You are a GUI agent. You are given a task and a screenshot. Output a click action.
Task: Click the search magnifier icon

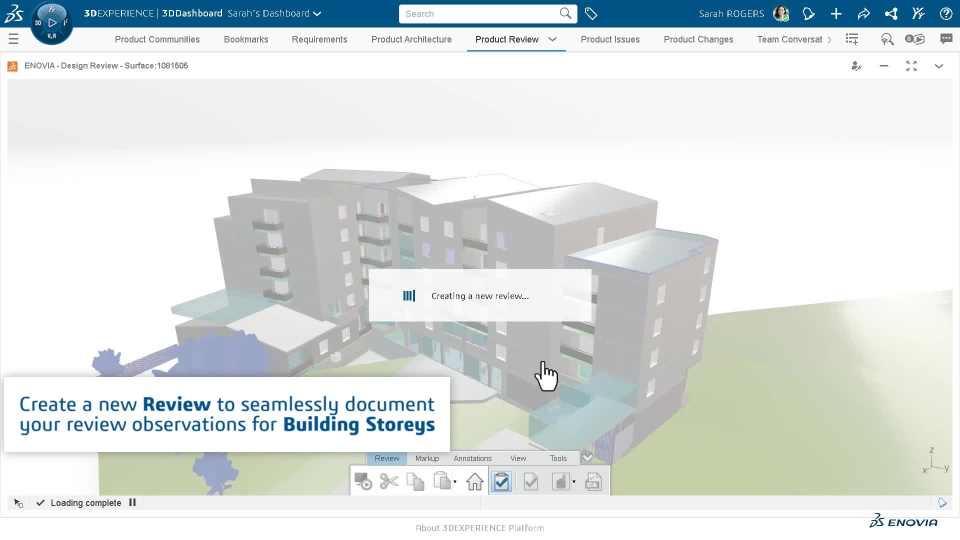coord(565,13)
